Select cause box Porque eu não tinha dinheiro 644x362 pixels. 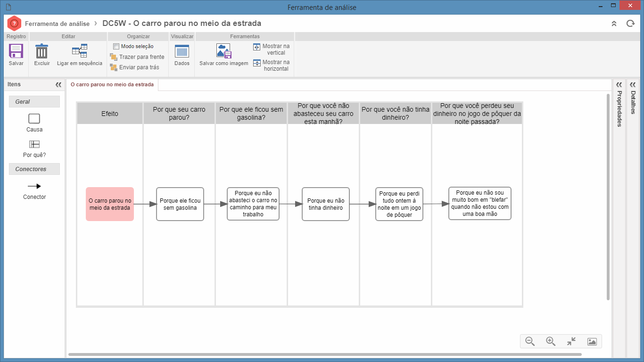click(x=326, y=204)
